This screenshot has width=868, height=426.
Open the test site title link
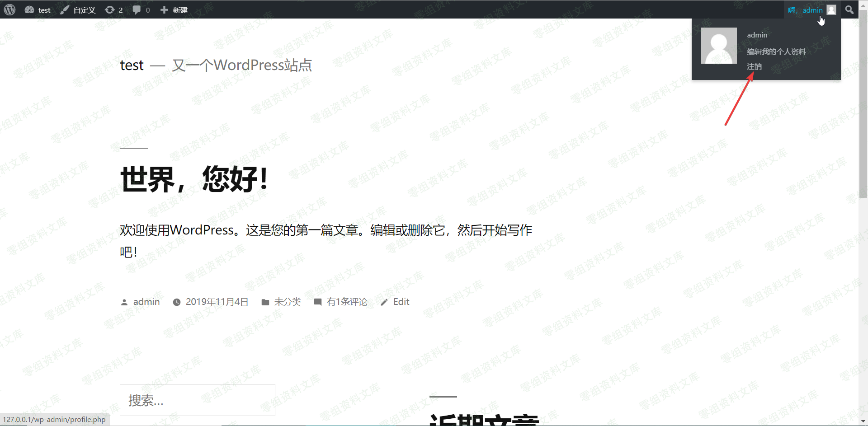(132, 66)
